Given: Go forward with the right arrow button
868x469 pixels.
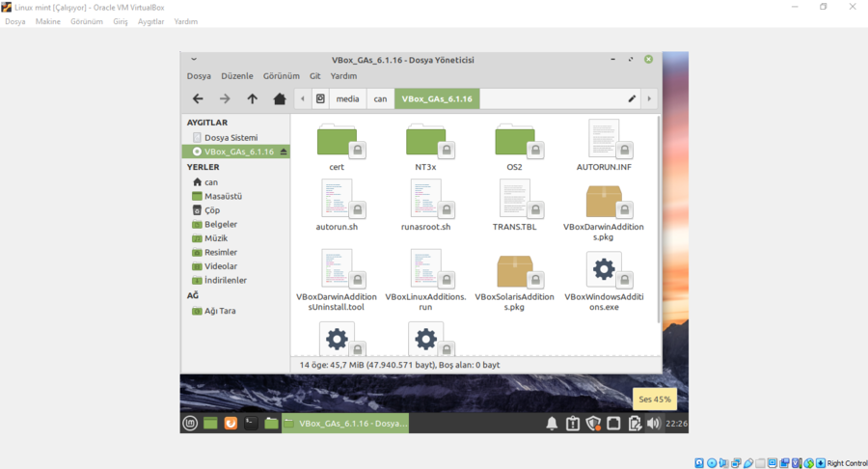Looking at the screenshot, I should click(225, 99).
